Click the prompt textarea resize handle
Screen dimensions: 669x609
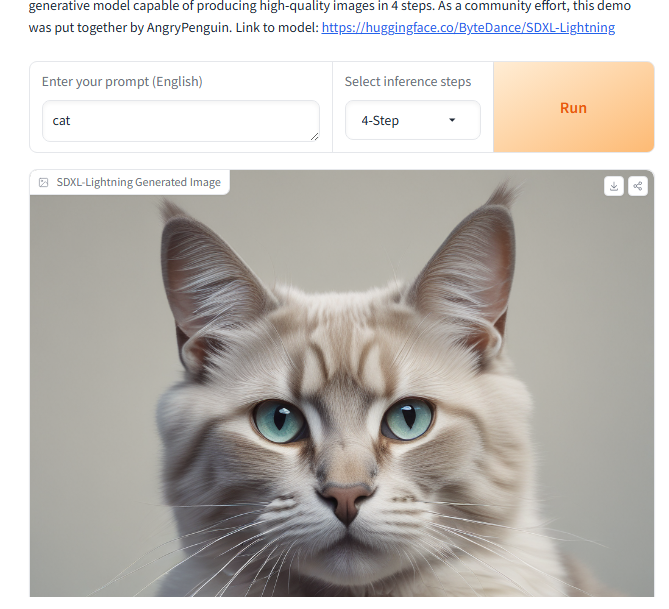pyautogui.click(x=314, y=137)
